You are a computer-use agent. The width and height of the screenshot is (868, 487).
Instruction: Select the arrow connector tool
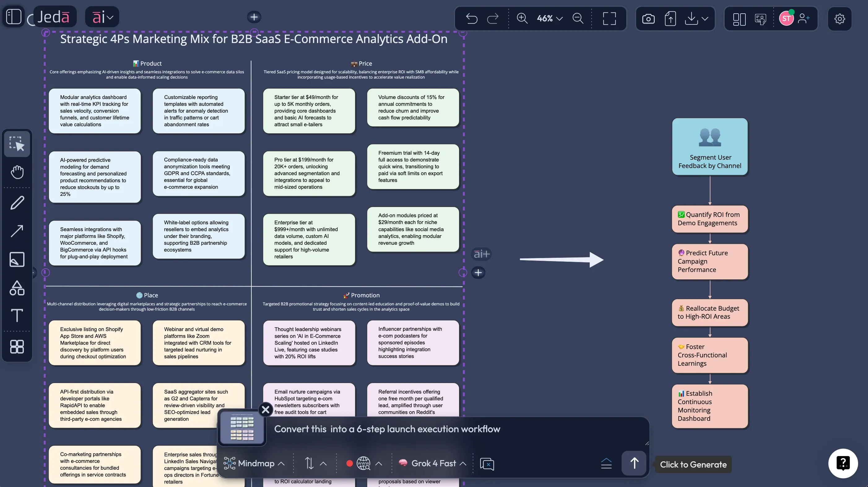tap(17, 231)
